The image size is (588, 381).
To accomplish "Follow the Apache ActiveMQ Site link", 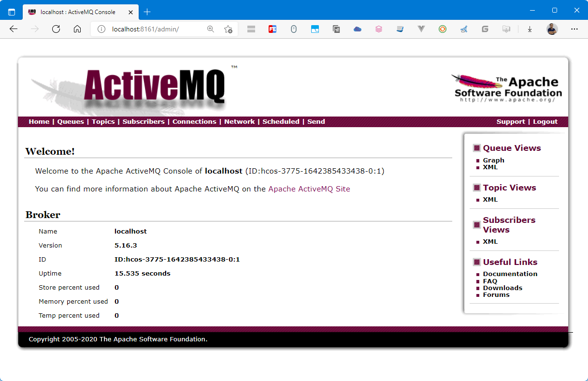I will point(309,189).
